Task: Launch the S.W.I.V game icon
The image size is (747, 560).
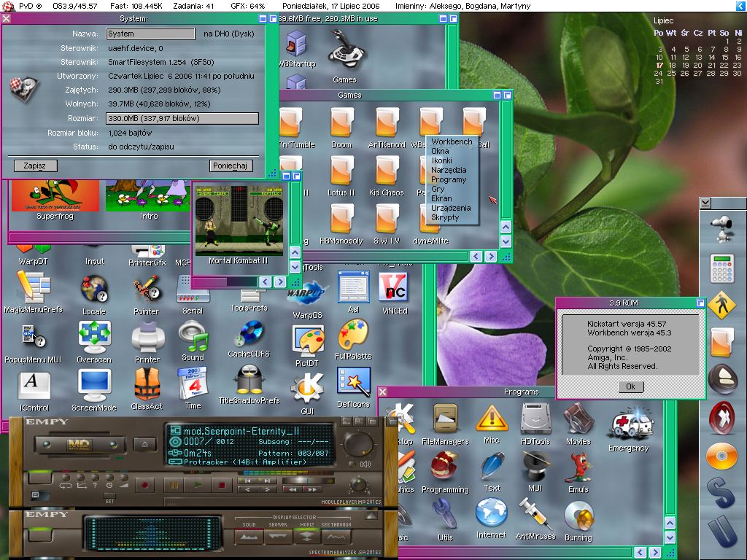Action: click(x=387, y=219)
